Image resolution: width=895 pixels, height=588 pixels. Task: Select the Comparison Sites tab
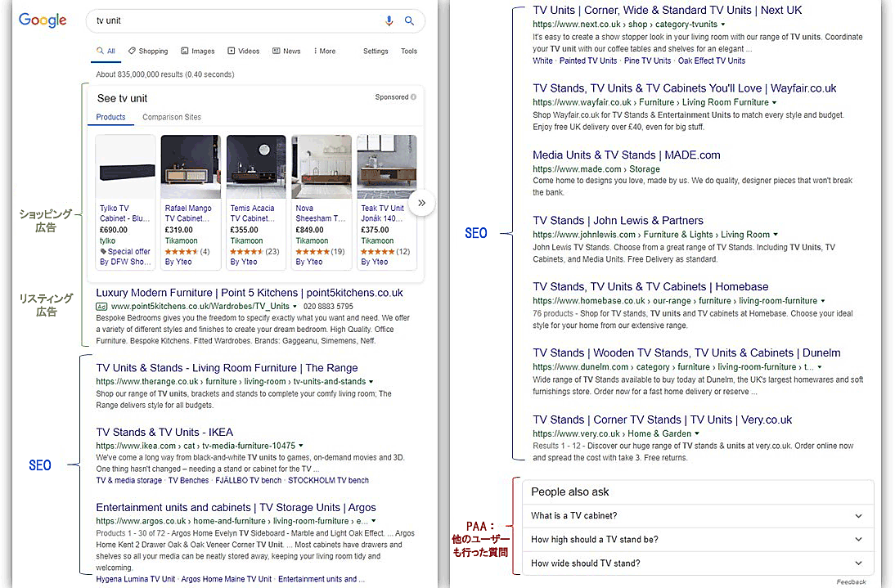(172, 117)
